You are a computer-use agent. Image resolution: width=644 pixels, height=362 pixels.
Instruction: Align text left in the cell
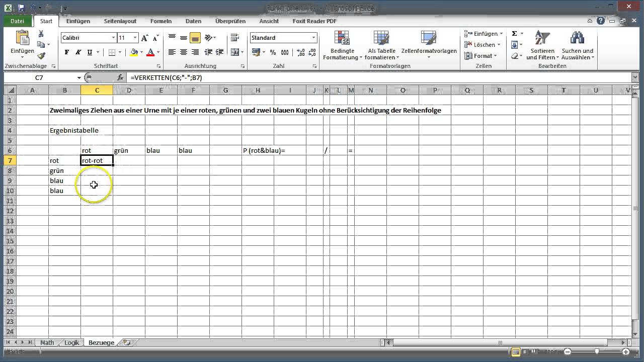[x=172, y=52]
